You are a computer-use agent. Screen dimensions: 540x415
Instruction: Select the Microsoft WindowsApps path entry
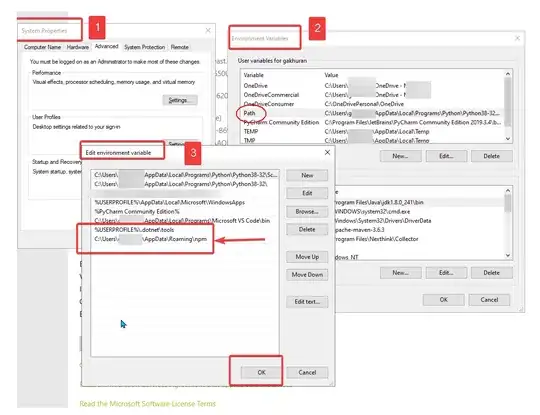(x=185, y=203)
